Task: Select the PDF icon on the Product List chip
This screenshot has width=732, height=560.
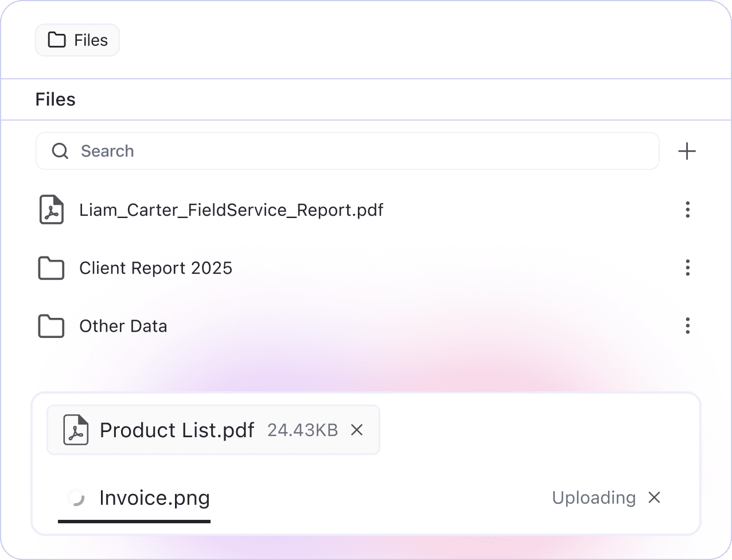Action: (x=77, y=430)
